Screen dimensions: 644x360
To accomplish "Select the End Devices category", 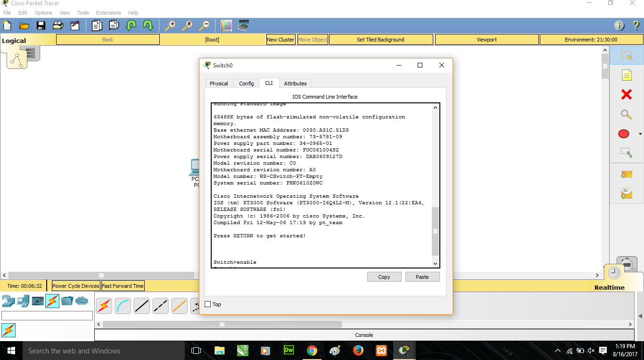I will (x=23, y=301).
